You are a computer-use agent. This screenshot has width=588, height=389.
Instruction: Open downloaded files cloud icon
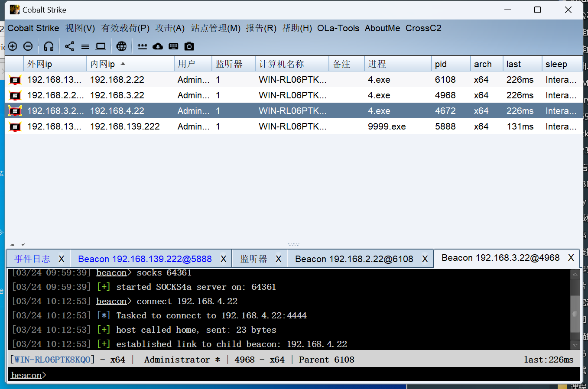[158, 46]
